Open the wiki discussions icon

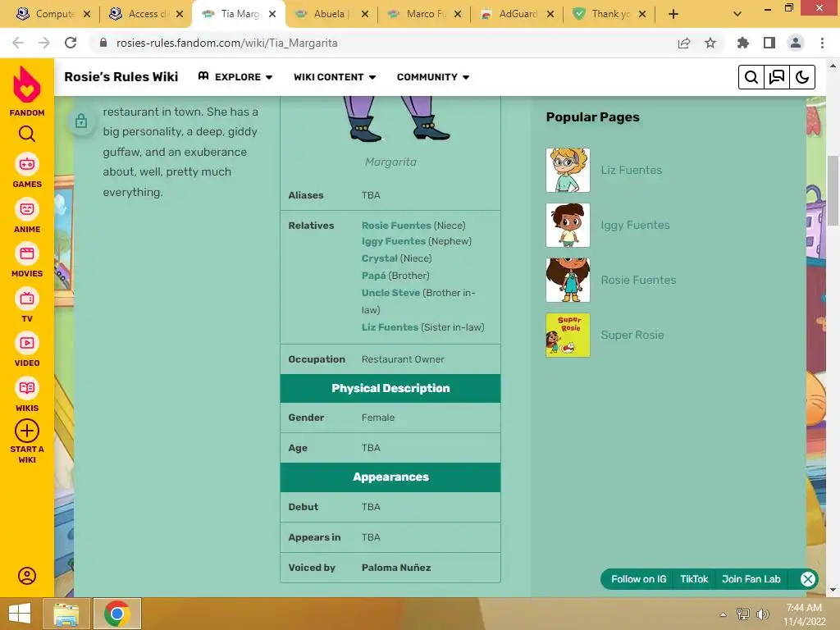click(x=777, y=77)
